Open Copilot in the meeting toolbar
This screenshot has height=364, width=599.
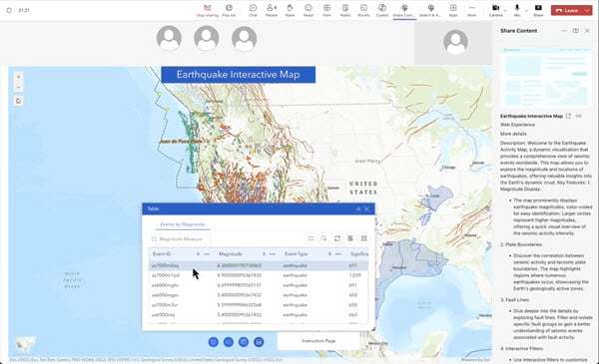(x=382, y=10)
